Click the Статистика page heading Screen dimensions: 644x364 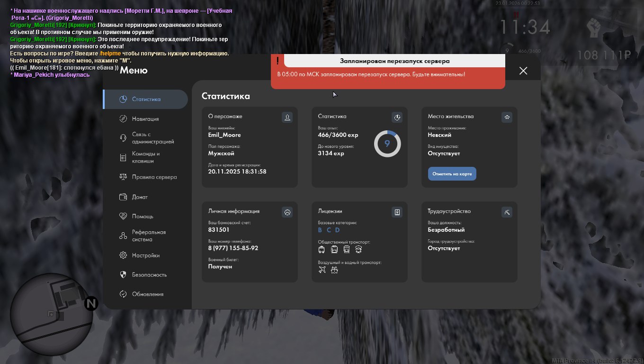[226, 96]
